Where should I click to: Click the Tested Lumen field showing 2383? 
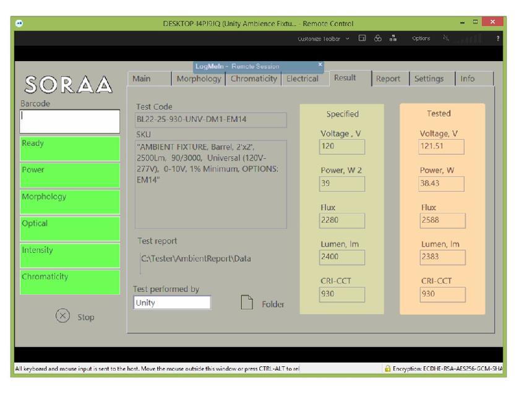tap(443, 257)
